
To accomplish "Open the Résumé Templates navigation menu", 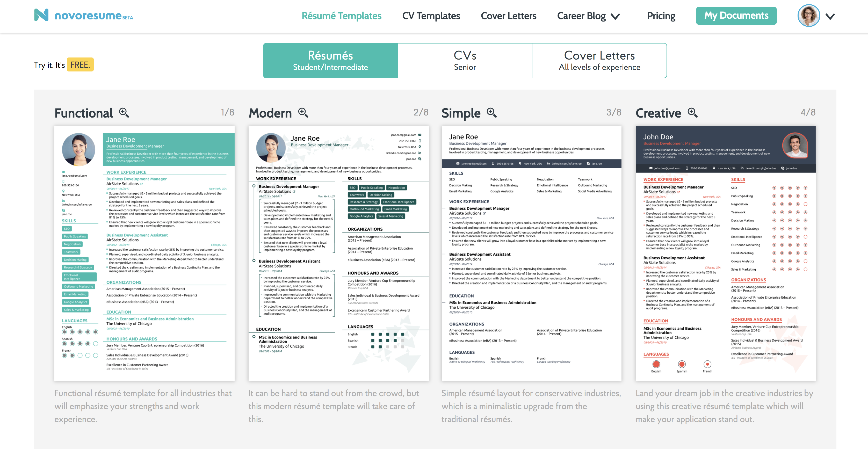I will coord(341,16).
